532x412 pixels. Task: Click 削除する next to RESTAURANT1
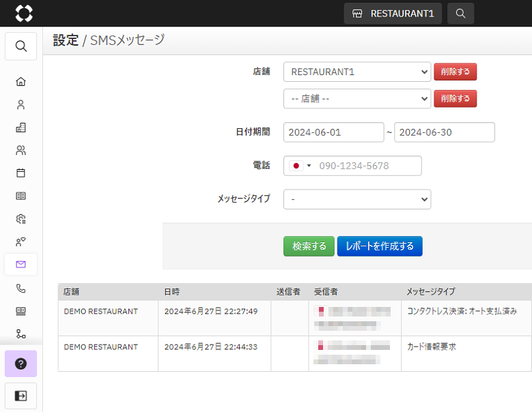point(455,72)
